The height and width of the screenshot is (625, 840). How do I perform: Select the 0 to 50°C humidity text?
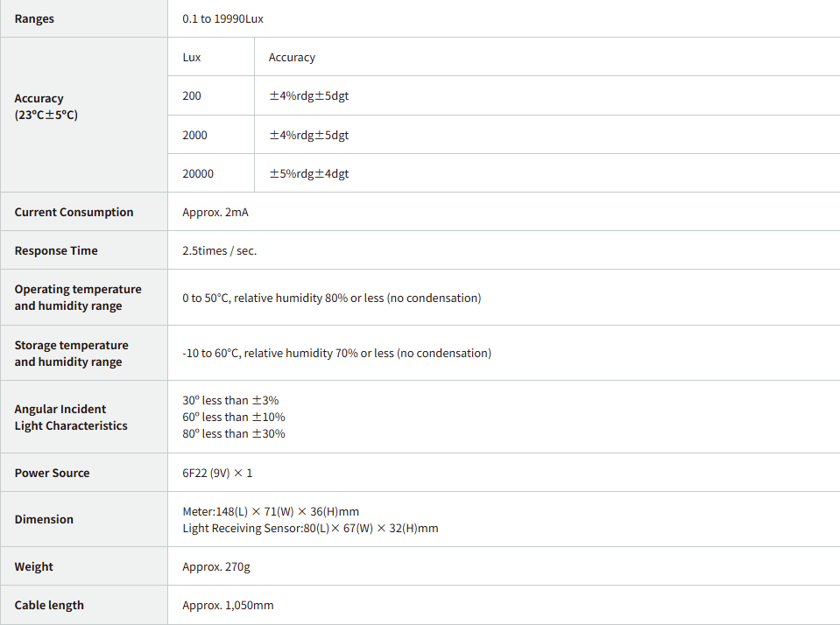coord(331,298)
